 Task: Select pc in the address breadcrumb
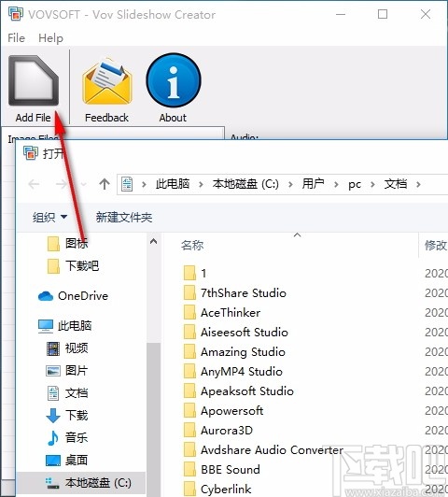[x=355, y=184]
